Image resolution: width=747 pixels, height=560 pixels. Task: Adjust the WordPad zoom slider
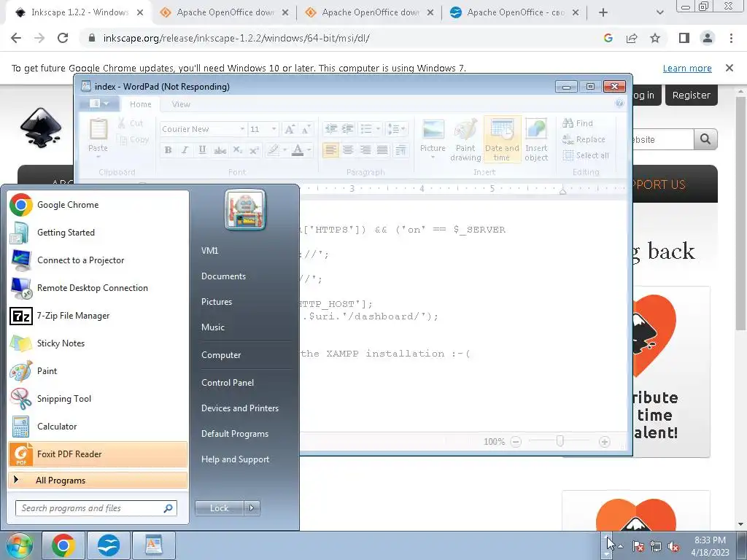[x=560, y=441]
